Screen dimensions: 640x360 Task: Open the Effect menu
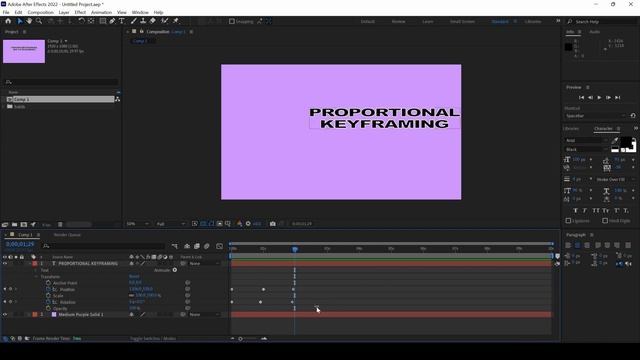[x=80, y=13]
